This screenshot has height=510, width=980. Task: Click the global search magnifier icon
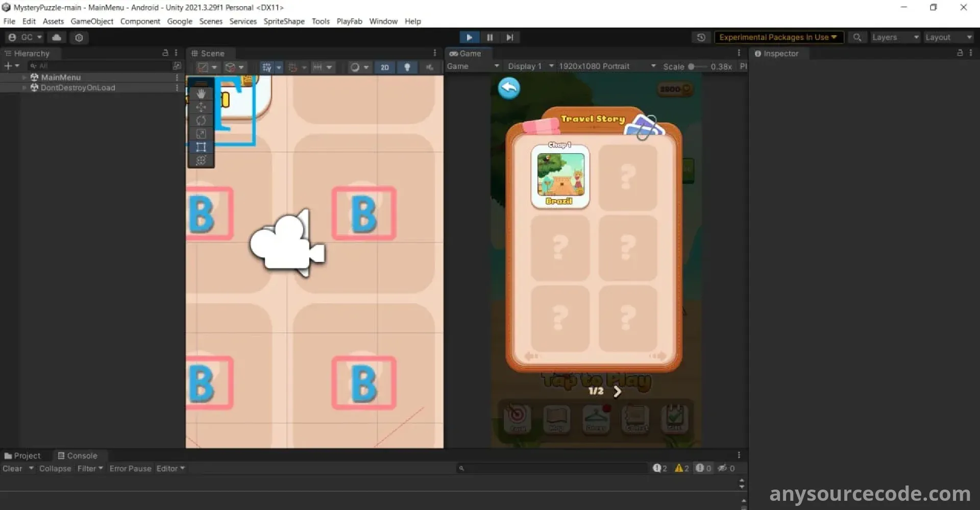point(857,37)
